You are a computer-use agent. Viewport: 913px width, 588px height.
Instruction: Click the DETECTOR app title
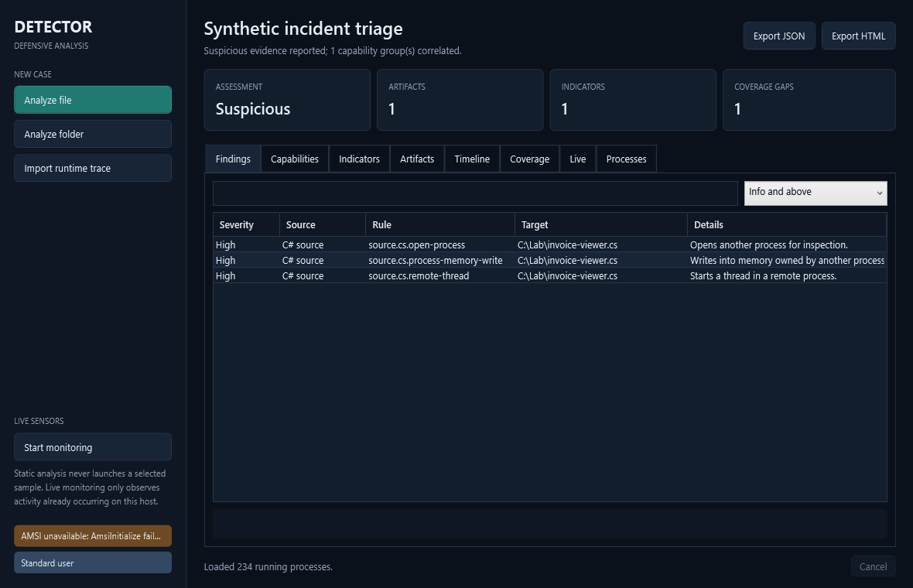point(53,27)
